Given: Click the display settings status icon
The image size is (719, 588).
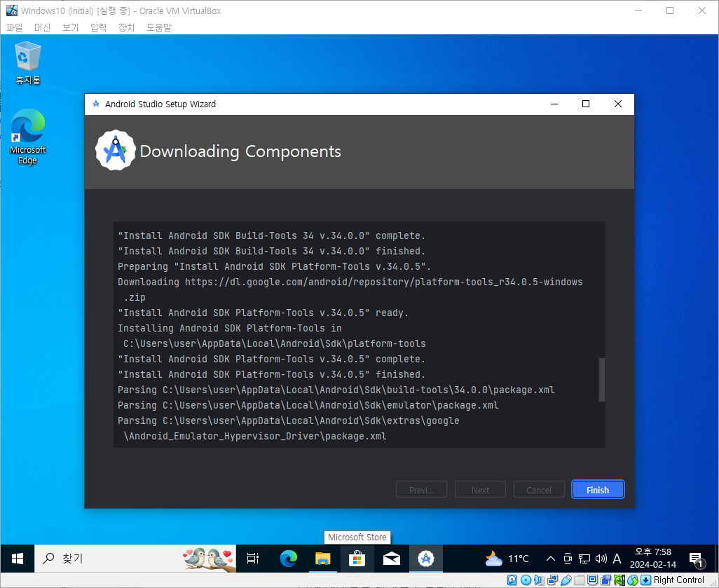Looking at the screenshot, I should pyautogui.click(x=592, y=580).
